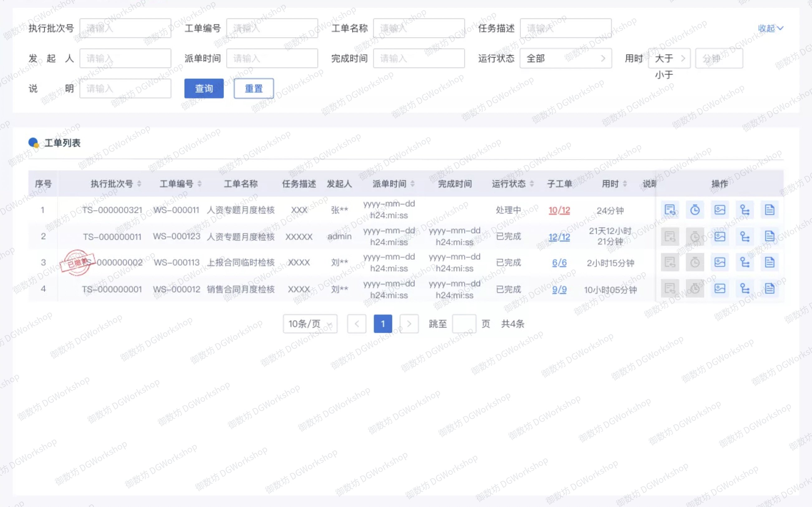This screenshot has height=507, width=812.
Task: Click the image icon in row WS-000113
Action: point(719,262)
